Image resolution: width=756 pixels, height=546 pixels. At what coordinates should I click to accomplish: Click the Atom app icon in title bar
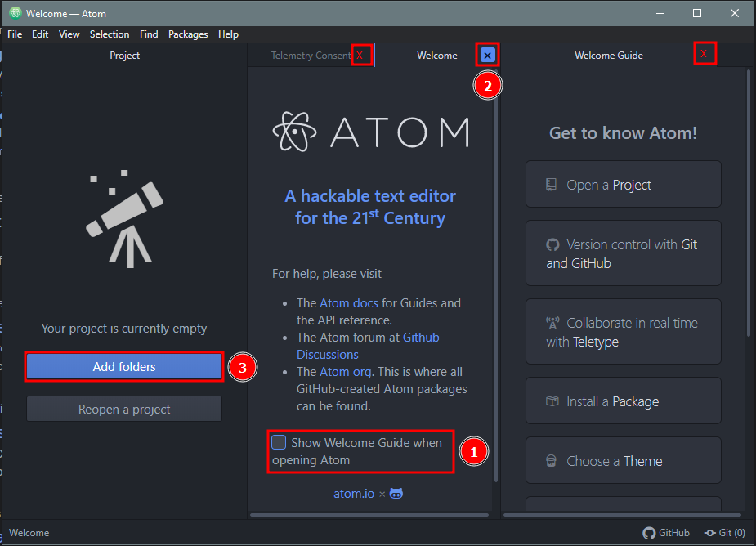coord(16,13)
